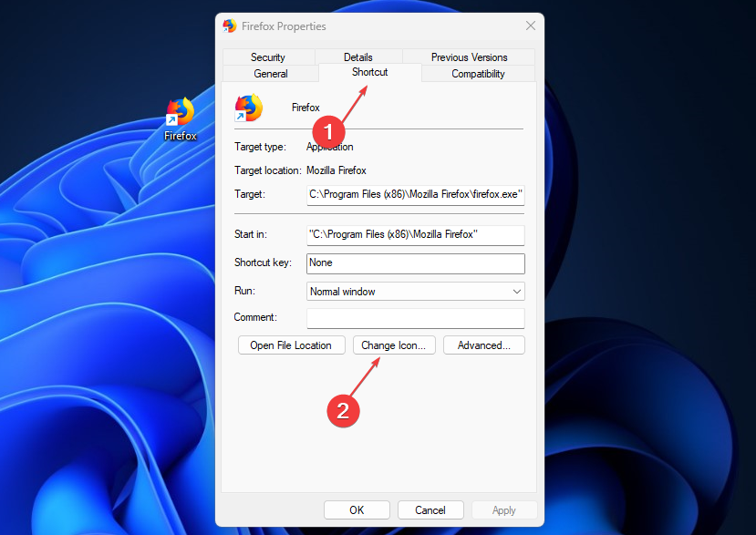The image size is (756, 535).
Task: Click the Firefox logo in dialog title bar
Action: click(x=230, y=26)
